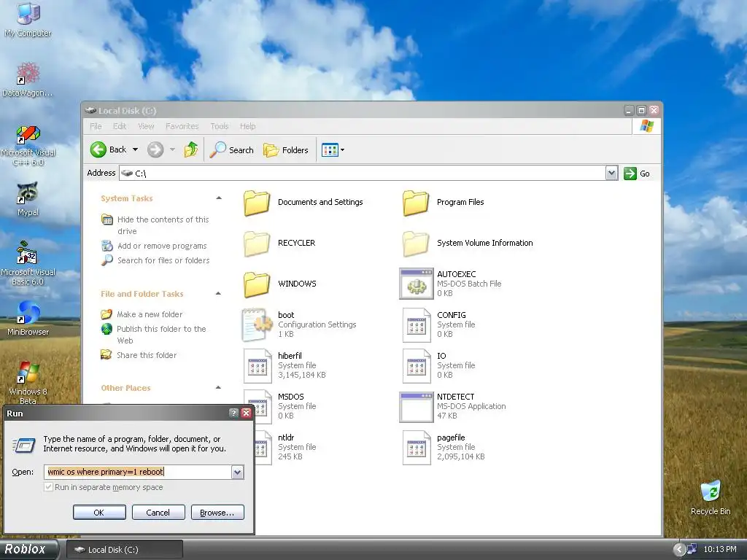Select the IO system file icon
This screenshot has width=747, height=560.
[417, 366]
